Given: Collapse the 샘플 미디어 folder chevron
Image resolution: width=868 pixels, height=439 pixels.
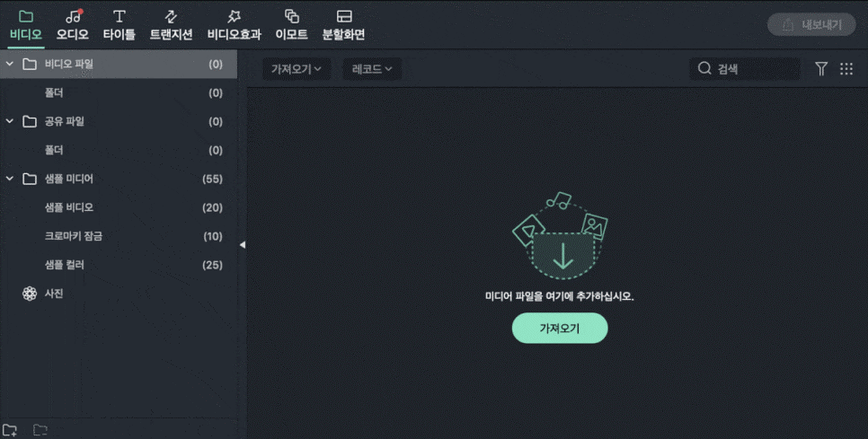Looking at the screenshot, I should [x=9, y=180].
